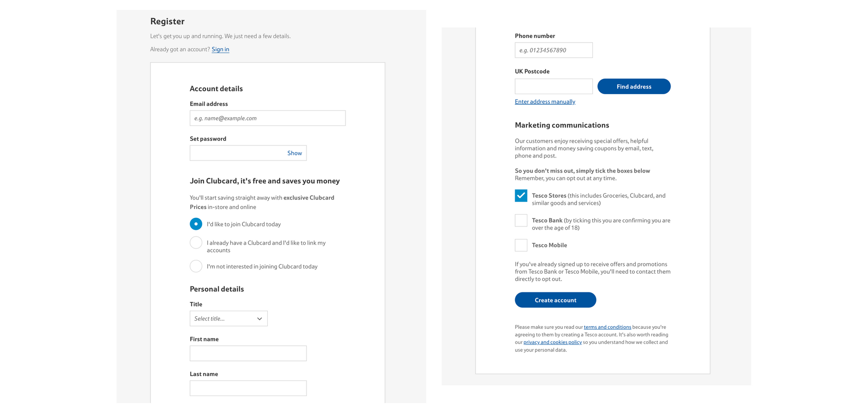Viewport: 868px width, 413px height.
Task: Expand 'Select title...' chevron
Action: (x=260, y=318)
